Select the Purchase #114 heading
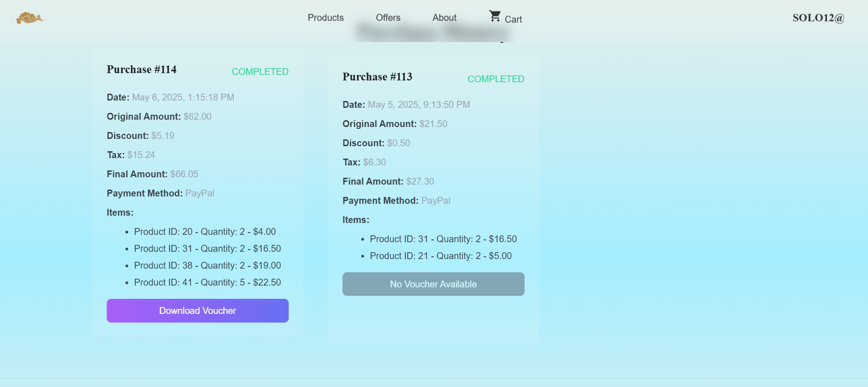The width and height of the screenshot is (868, 387). [x=141, y=69]
